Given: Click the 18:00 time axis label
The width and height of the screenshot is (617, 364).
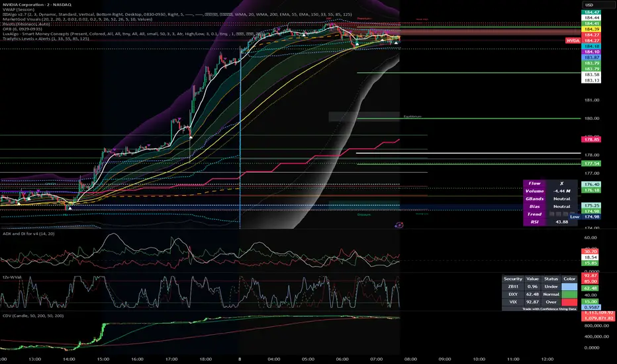Looking at the screenshot, I should [x=205, y=359].
